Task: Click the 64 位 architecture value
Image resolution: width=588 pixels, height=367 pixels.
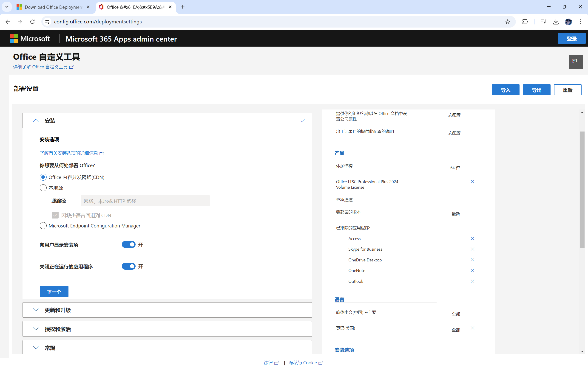Action: 455,168
